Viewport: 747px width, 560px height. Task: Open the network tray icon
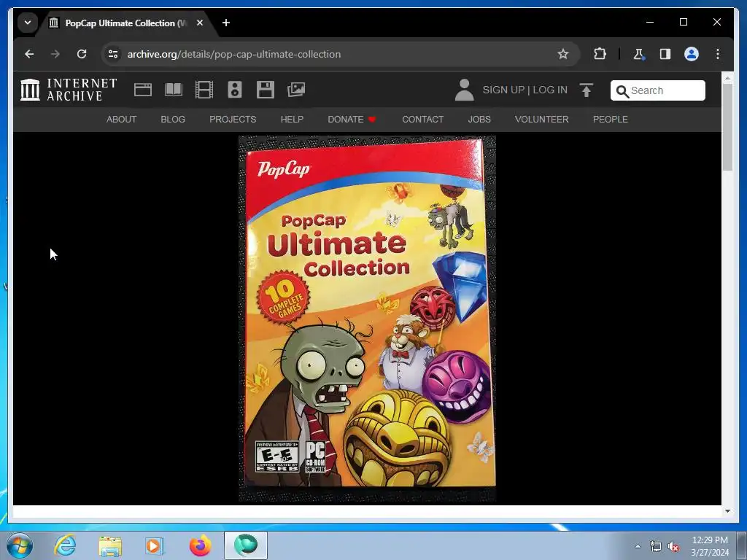(x=656, y=547)
